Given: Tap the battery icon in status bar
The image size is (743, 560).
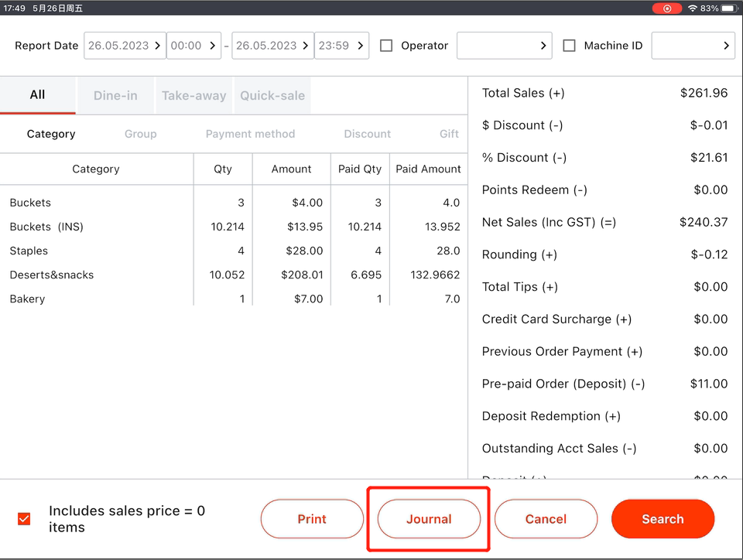Looking at the screenshot, I should pyautogui.click(x=730, y=9).
